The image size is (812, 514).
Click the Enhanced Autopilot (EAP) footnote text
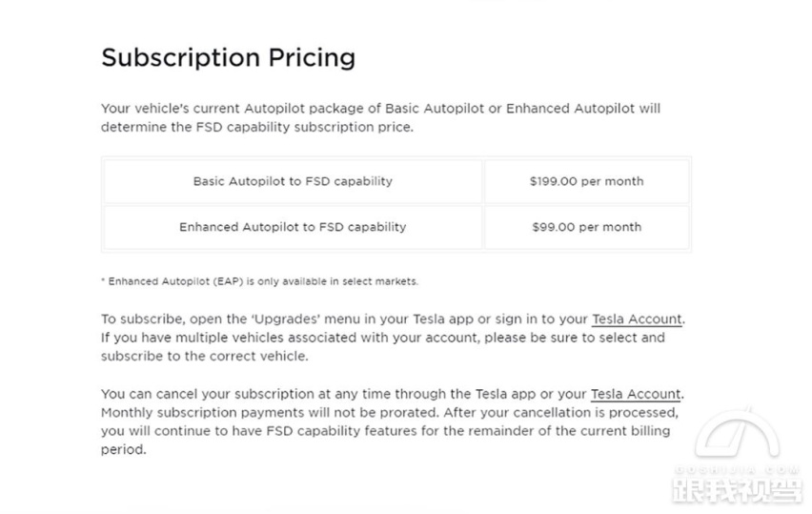[x=259, y=281]
